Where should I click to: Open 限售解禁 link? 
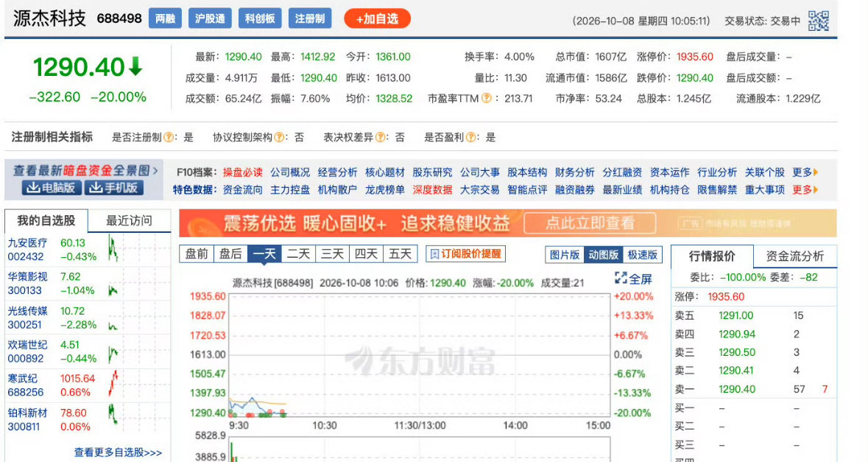pyautogui.click(x=717, y=189)
